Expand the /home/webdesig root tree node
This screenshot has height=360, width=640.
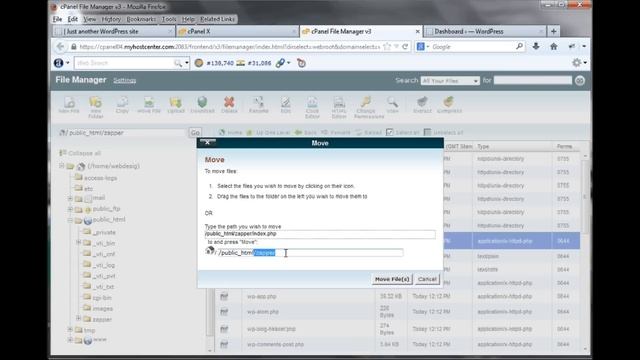(62, 166)
